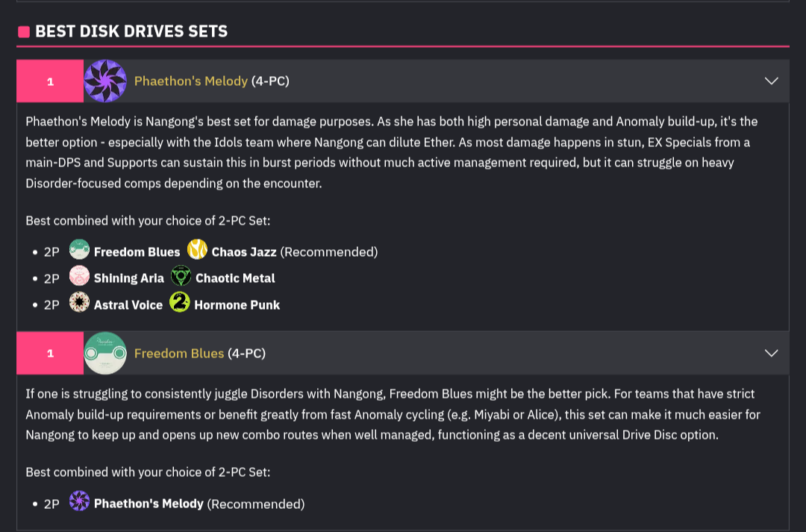Click the Hormone Punk set name

[x=237, y=304]
